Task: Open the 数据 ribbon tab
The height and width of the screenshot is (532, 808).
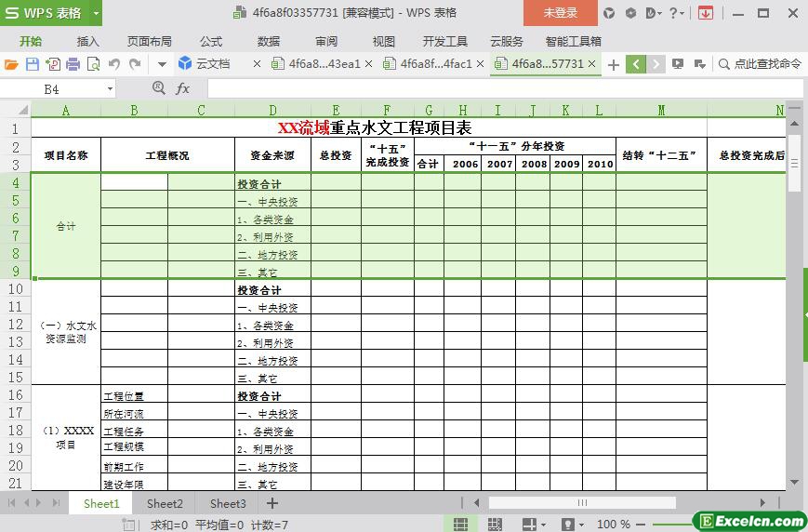Action: (269, 41)
